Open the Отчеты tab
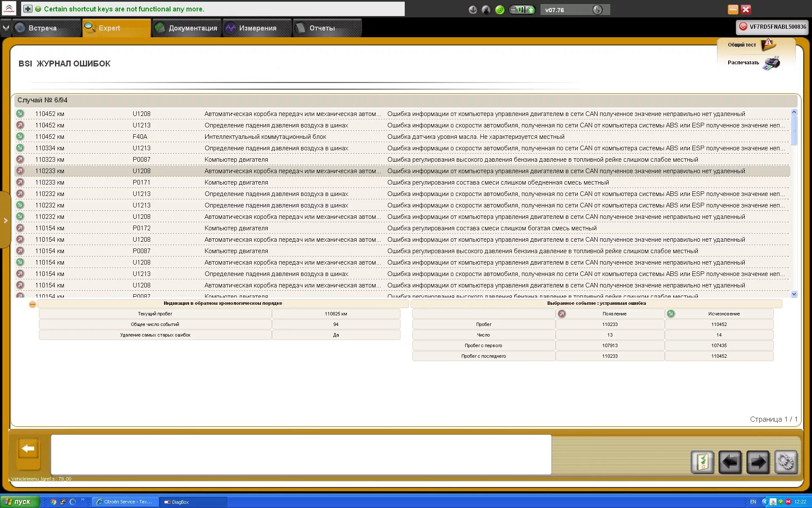The width and height of the screenshot is (812, 508). coord(327,28)
